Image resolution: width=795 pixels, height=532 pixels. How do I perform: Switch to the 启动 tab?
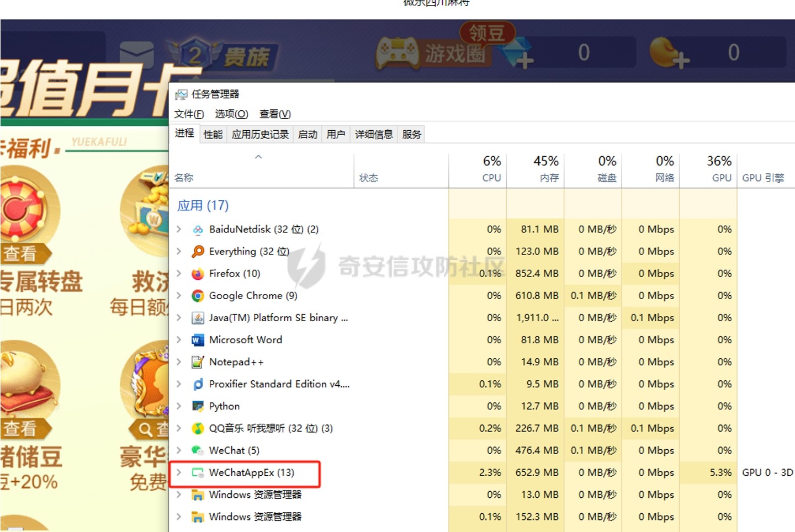coord(308,135)
